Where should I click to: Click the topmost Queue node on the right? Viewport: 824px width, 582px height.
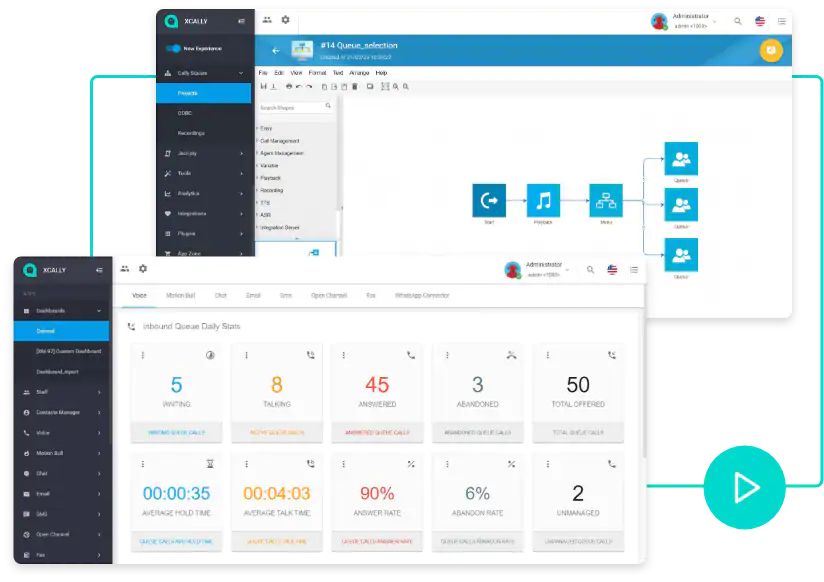click(681, 158)
